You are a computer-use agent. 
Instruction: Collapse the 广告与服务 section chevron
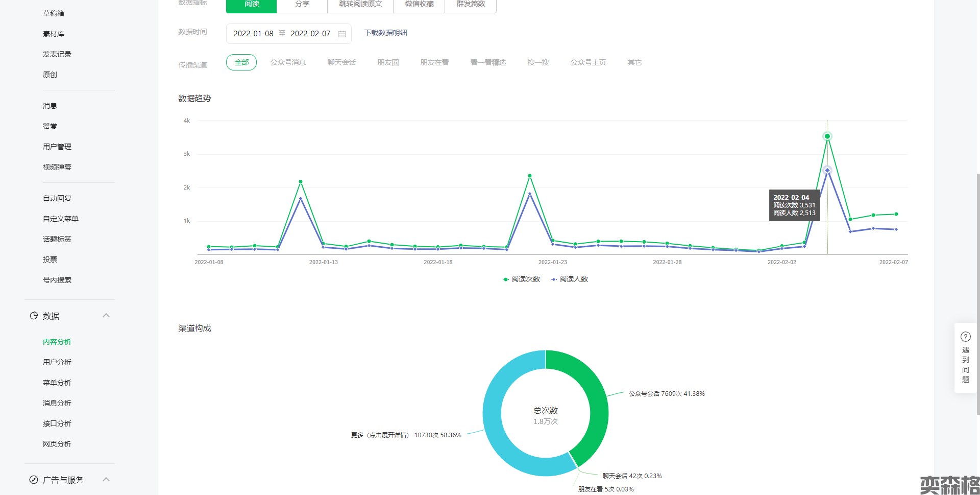(x=106, y=480)
